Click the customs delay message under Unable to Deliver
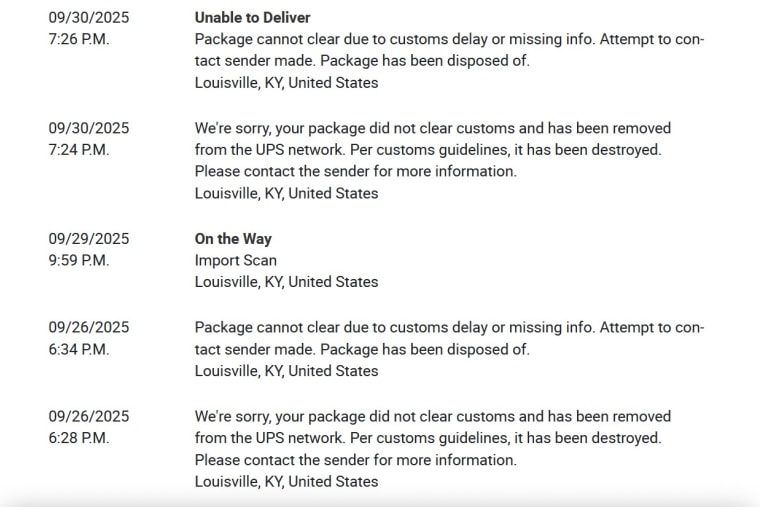This screenshot has height=507, width=760. [449, 39]
